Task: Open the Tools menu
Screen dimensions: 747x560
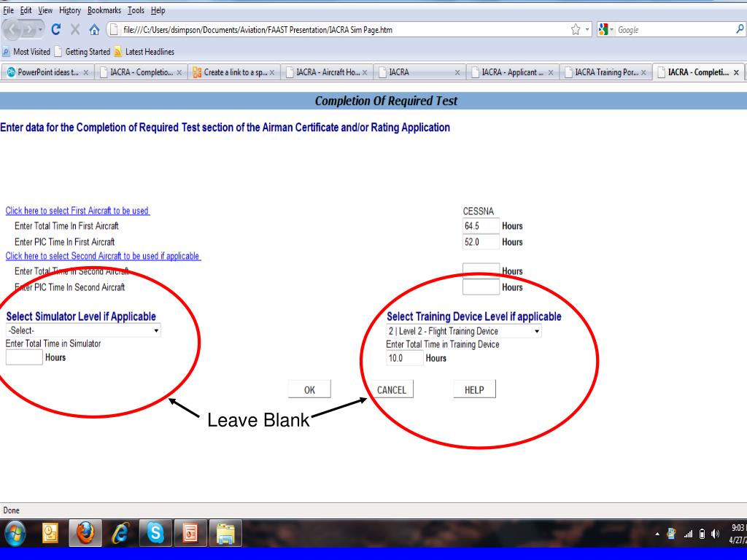Action: click(136, 10)
